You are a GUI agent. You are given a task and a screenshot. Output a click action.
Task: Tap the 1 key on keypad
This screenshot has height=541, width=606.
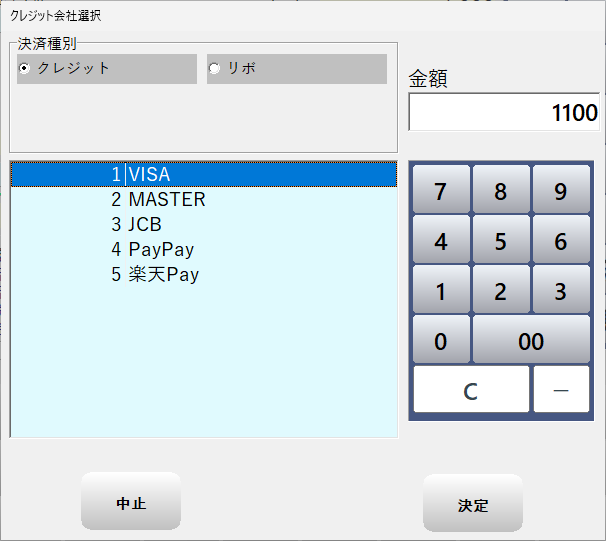(440, 291)
